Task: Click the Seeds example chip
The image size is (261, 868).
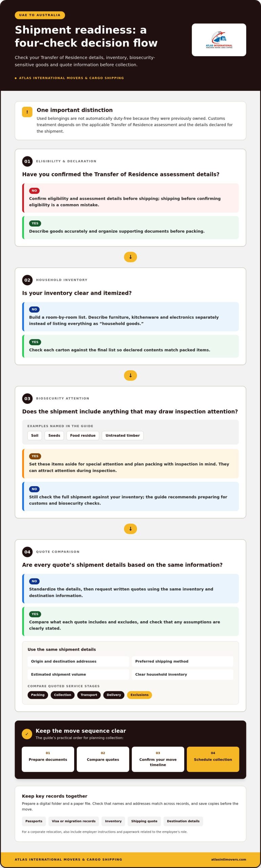Action: point(54,436)
